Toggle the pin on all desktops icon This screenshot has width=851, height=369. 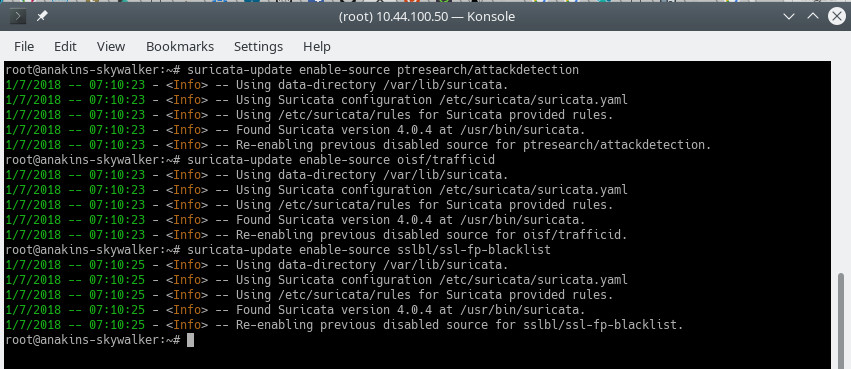point(42,17)
